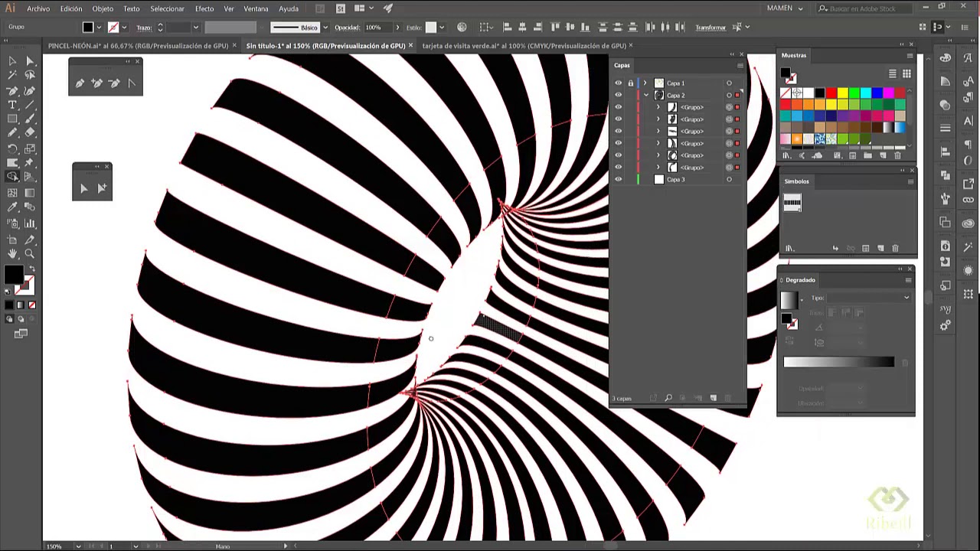Select the Scale tool
Screen dimensions: 980x551
[30, 149]
